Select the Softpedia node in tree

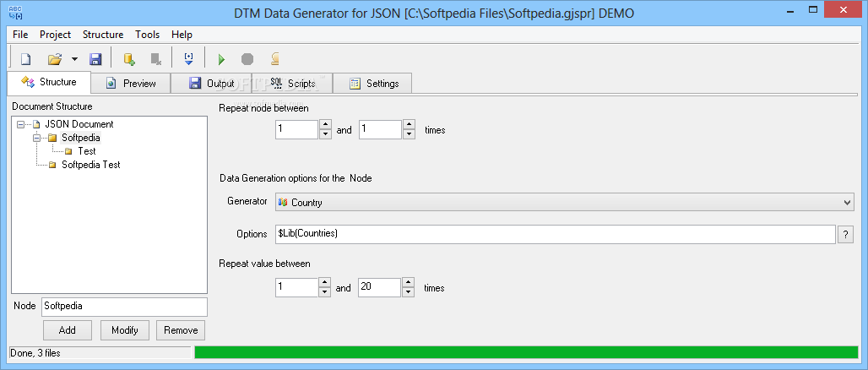pos(81,138)
